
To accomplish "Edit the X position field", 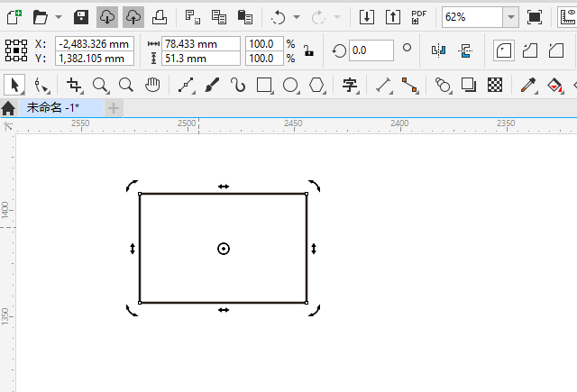I will [x=95, y=44].
